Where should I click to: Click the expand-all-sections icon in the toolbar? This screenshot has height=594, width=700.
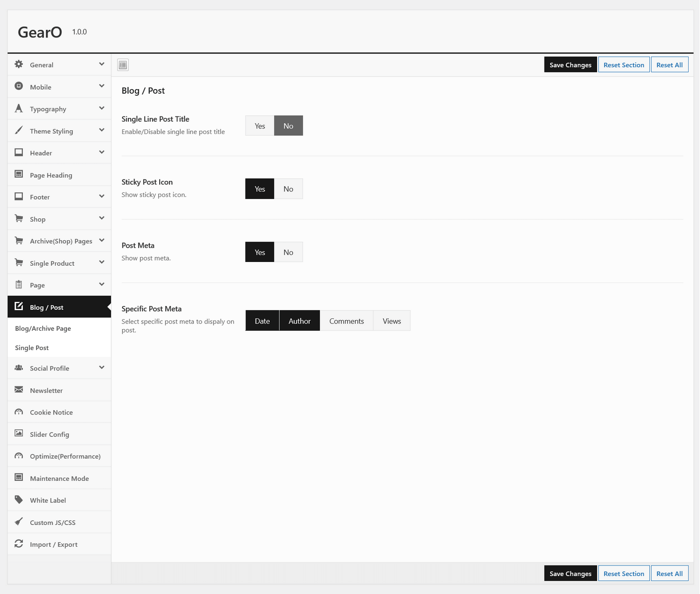point(123,65)
